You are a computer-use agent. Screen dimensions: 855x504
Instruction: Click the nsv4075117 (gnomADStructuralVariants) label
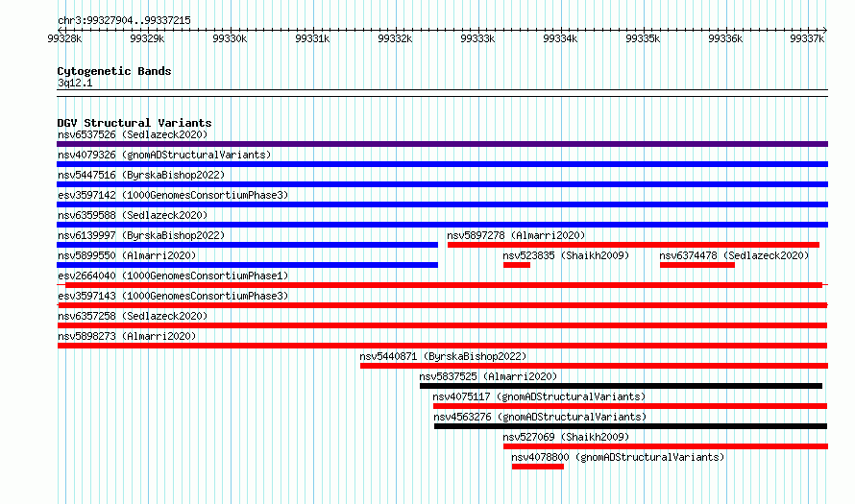coord(539,396)
